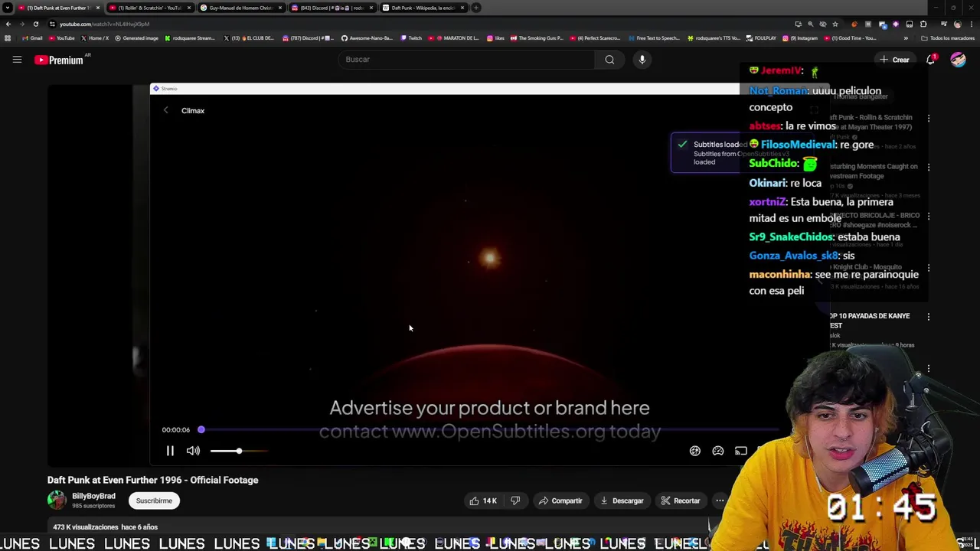Viewport: 980px width, 551px height.
Task: Open the Twitch bookmark
Action: click(x=412, y=38)
